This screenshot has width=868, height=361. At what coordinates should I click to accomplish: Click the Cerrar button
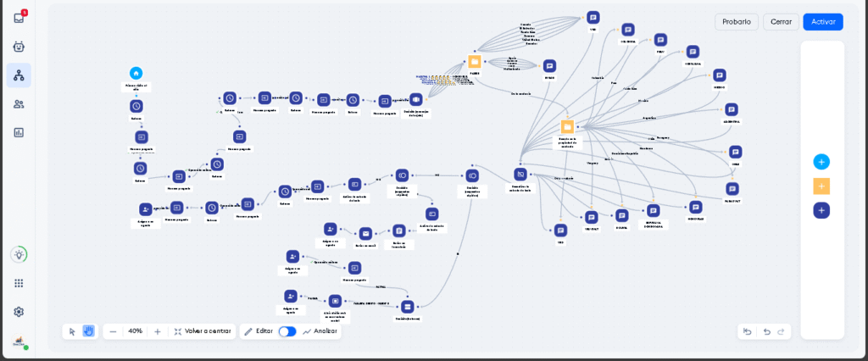click(x=781, y=22)
